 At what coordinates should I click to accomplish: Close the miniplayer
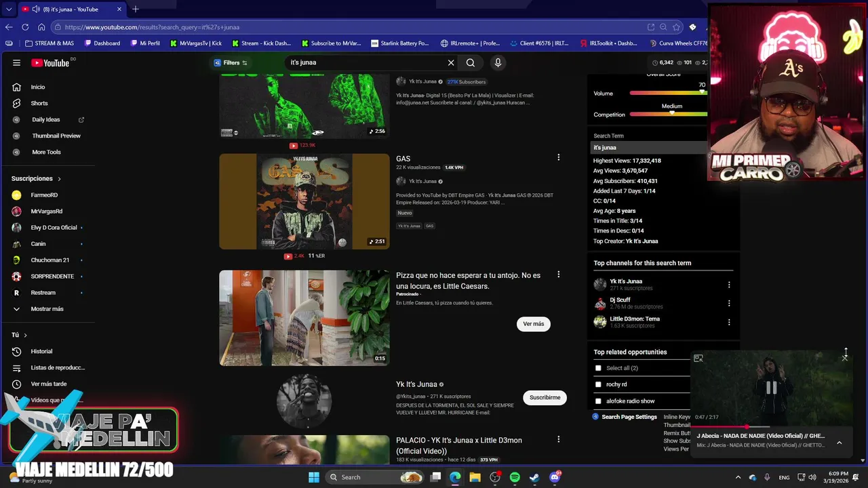pos(844,358)
